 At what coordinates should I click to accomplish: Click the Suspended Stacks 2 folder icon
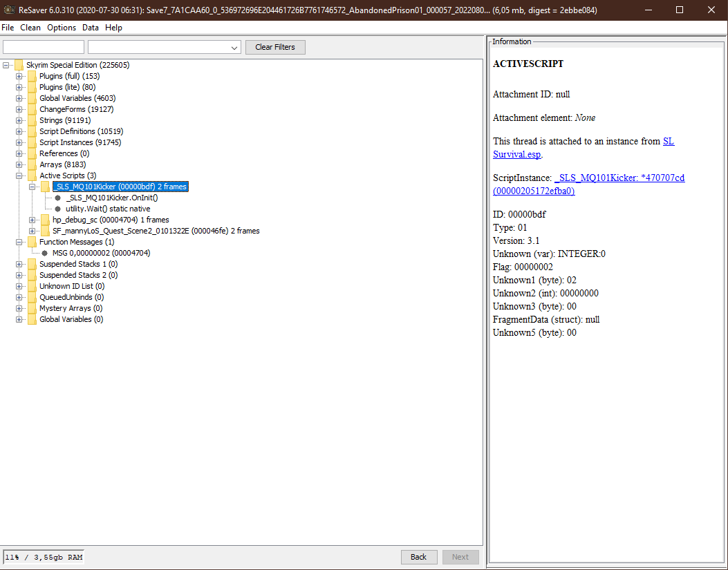[32, 275]
